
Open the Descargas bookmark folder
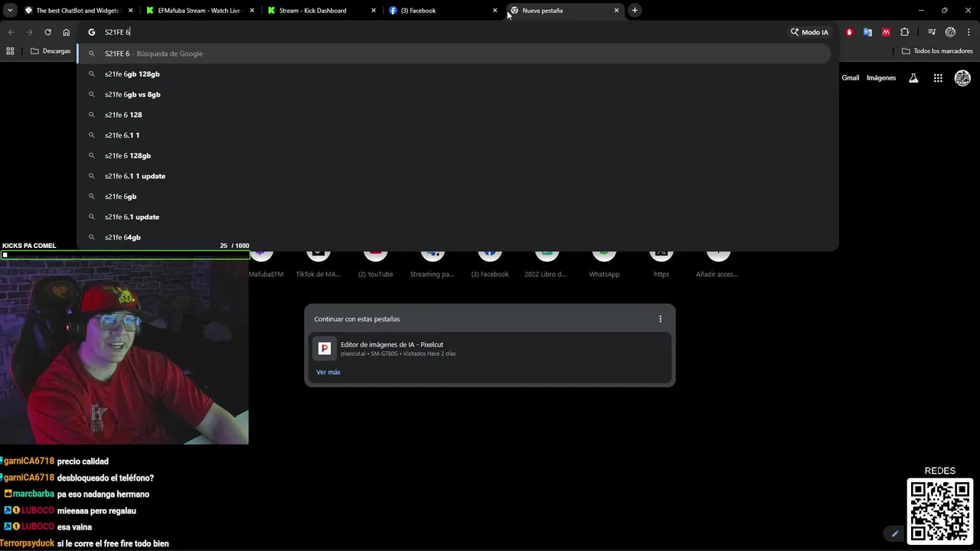pos(51,51)
